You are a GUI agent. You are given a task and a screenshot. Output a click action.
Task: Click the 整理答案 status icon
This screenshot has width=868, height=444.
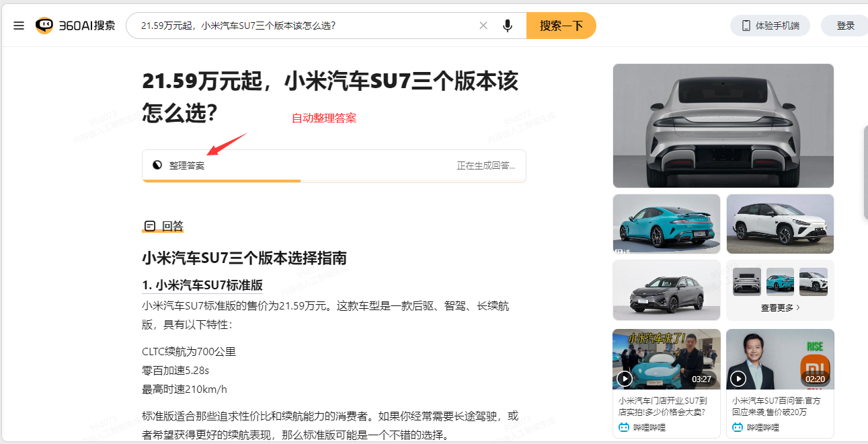pyautogui.click(x=157, y=165)
